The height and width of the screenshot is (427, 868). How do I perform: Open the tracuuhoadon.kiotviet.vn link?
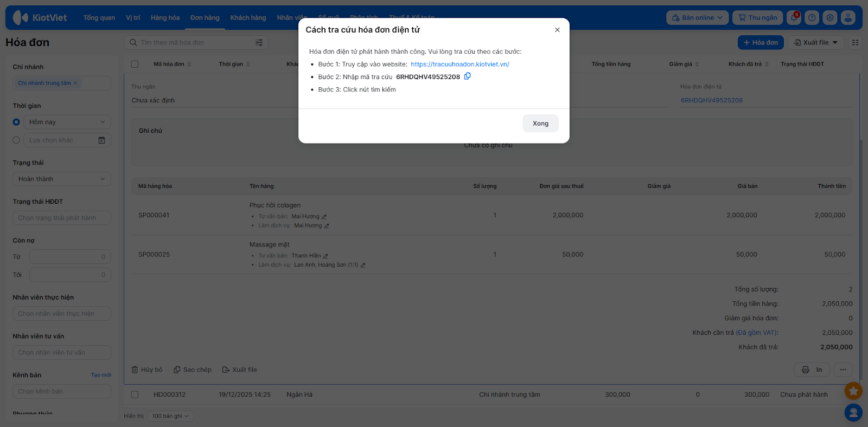pyautogui.click(x=459, y=64)
